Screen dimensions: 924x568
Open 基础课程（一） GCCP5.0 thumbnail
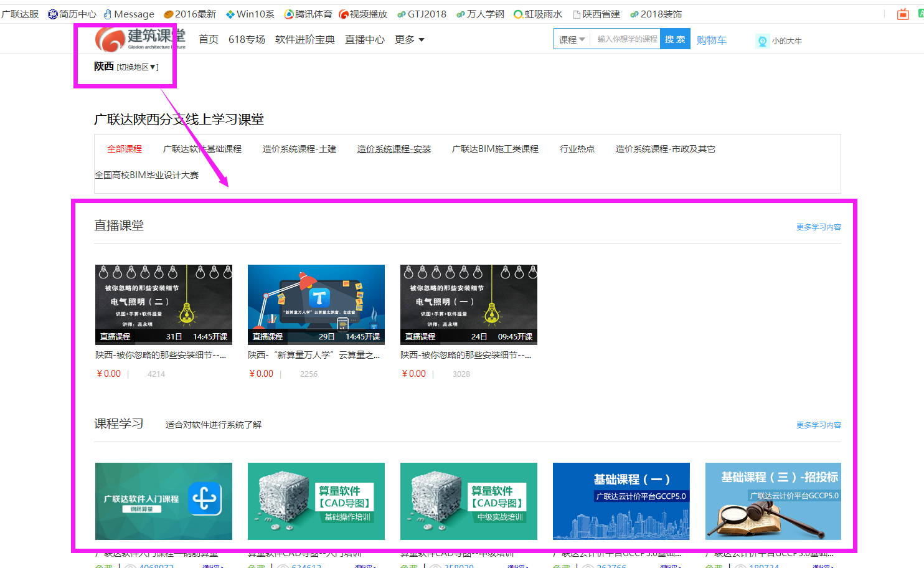pyautogui.click(x=621, y=501)
